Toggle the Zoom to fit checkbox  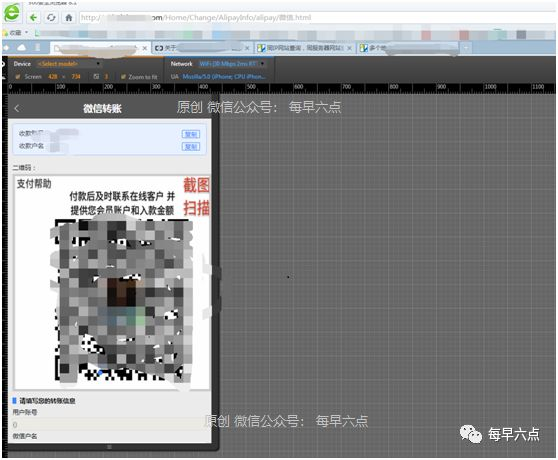click(123, 76)
